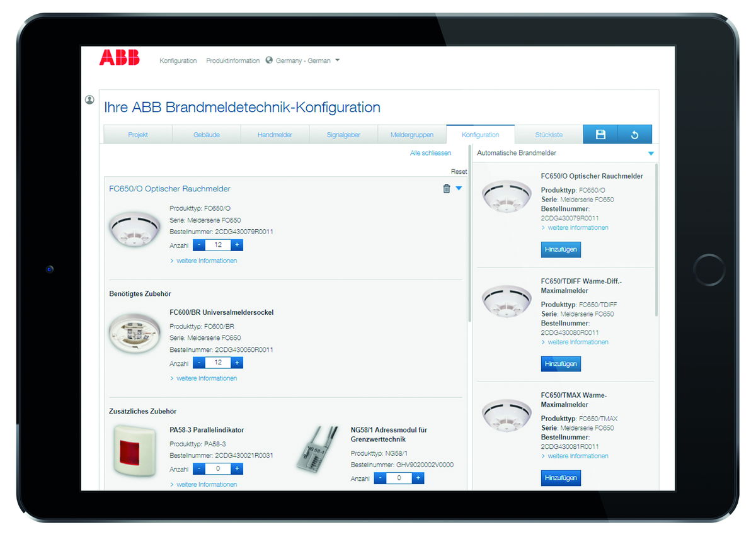Decrease PA58-3 Parallelindikator quantity
Screen dimensions: 756x537
(x=199, y=468)
